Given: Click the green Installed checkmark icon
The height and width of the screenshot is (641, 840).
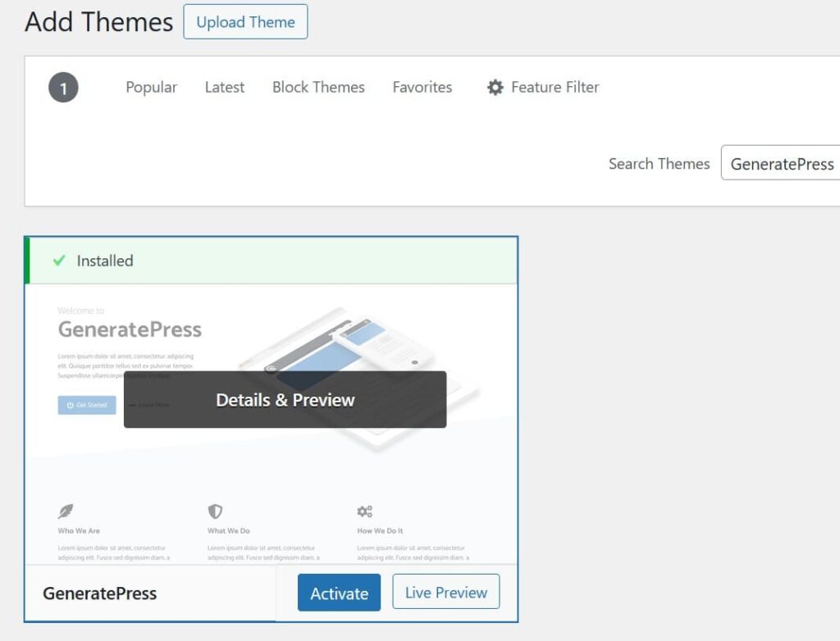Looking at the screenshot, I should [59, 261].
